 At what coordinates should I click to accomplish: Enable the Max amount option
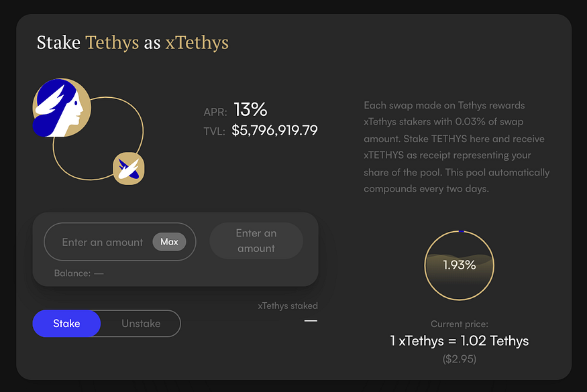tap(170, 242)
